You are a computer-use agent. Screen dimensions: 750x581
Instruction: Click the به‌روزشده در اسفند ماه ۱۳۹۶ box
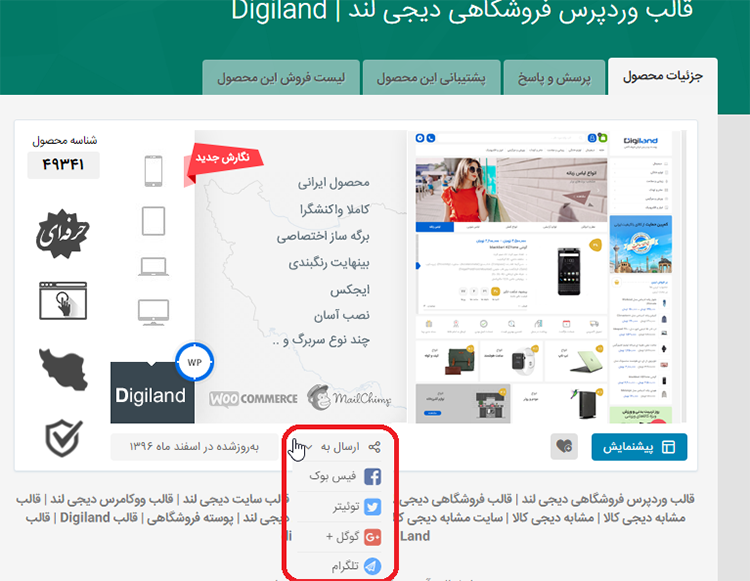[194, 447]
